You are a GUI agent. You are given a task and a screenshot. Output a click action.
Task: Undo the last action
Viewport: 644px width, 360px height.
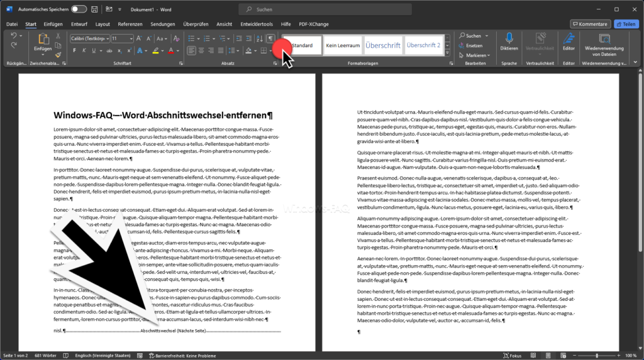[14, 36]
